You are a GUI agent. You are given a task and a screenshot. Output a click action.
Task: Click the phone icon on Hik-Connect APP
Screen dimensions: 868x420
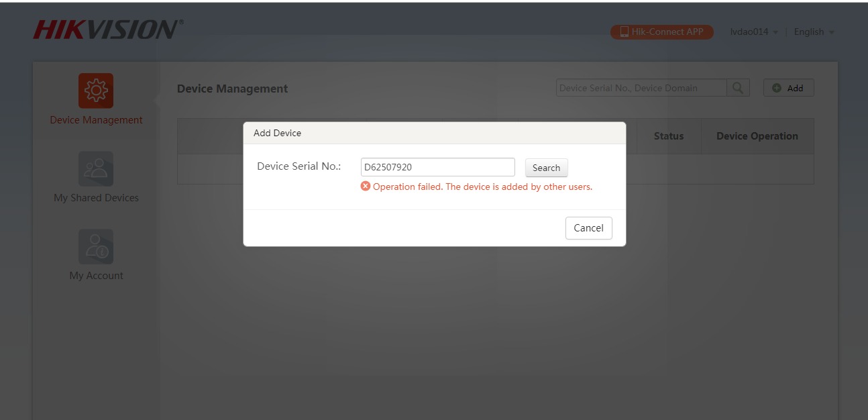pyautogui.click(x=624, y=32)
